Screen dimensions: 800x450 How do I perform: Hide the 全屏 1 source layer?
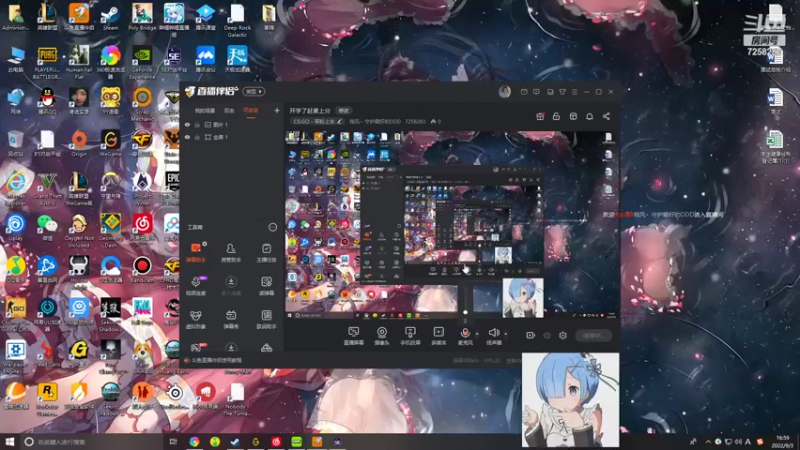187,137
